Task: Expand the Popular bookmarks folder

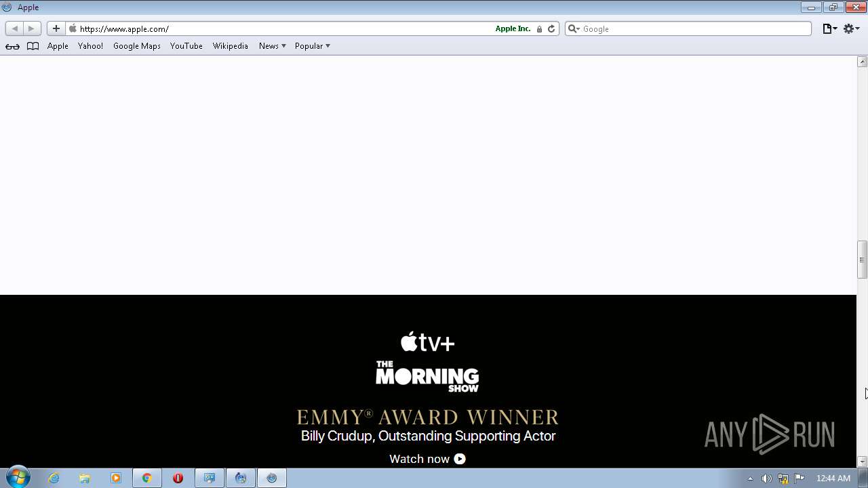Action: 313,46
